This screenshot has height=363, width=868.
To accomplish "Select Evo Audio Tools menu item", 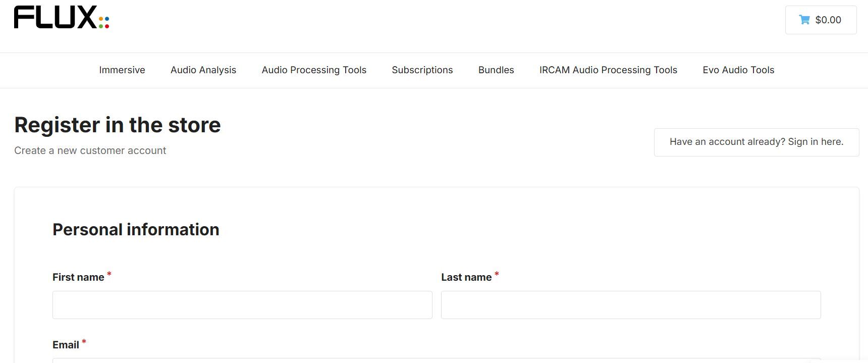I will point(738,70).
